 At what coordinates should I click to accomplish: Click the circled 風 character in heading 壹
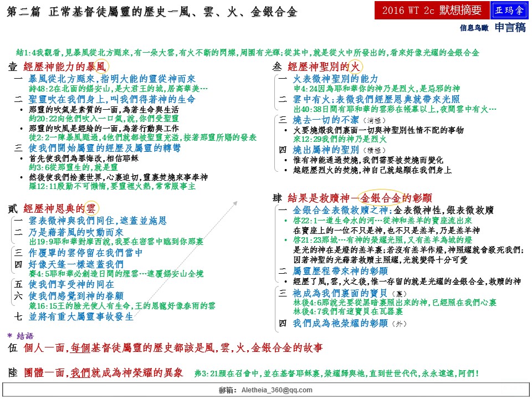100,66
